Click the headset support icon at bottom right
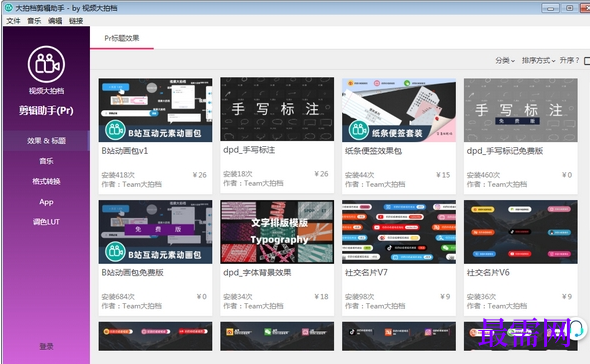This screenshot has width=590, height=364. tap(576, 329)
